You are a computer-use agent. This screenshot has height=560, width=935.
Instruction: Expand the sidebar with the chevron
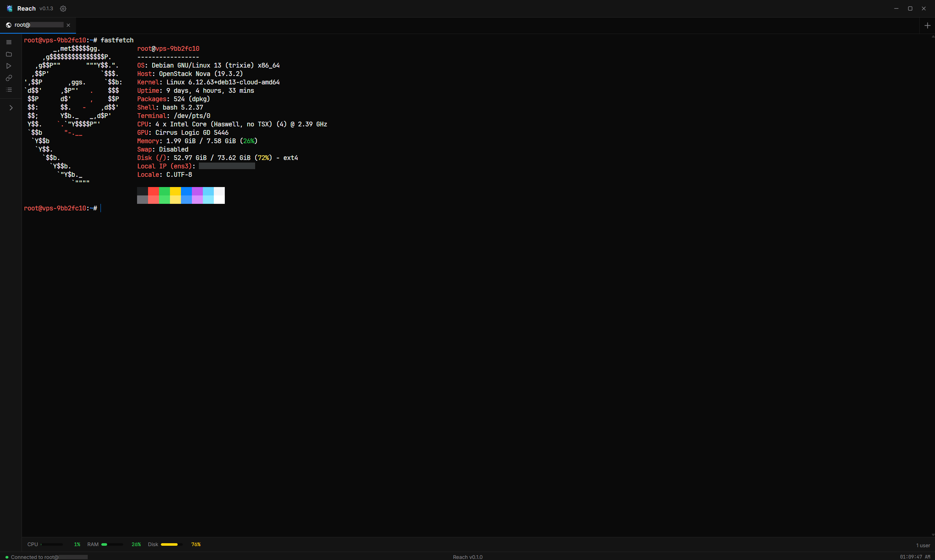(11, 108)
